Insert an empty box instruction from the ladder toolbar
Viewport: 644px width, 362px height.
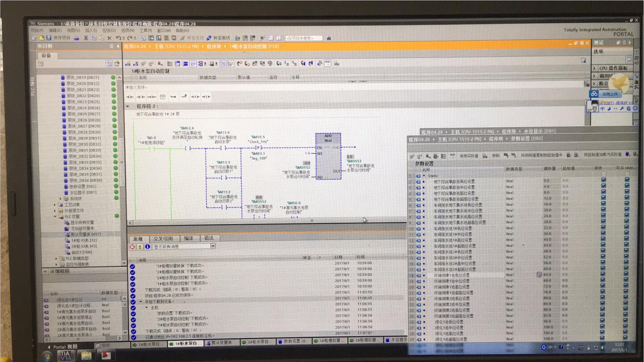click(x=163, y=97)
